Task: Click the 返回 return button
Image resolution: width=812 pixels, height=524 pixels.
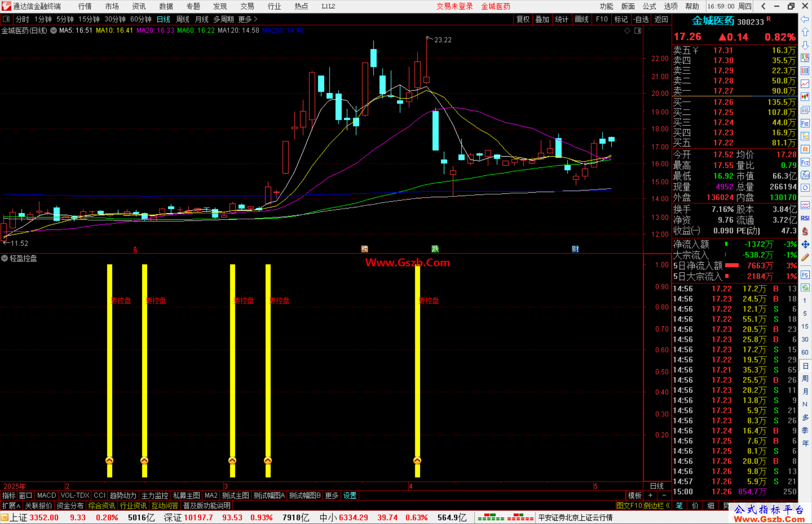Action: [x=661, y=19]
